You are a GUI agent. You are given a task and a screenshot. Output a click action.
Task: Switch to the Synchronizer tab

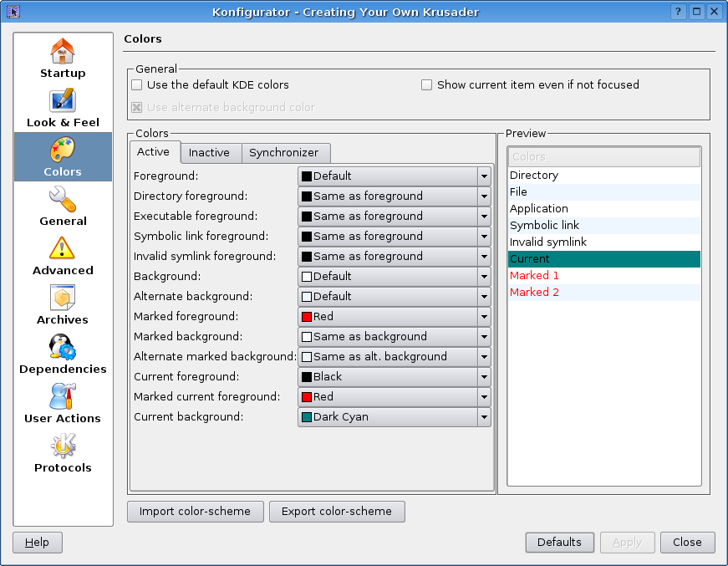[286, 153]
